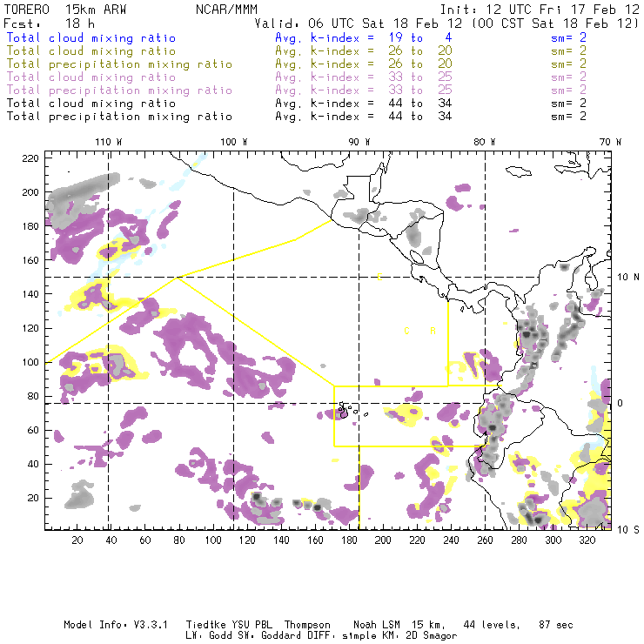Click the blue 'sm= 2' value

click(568, 38)
